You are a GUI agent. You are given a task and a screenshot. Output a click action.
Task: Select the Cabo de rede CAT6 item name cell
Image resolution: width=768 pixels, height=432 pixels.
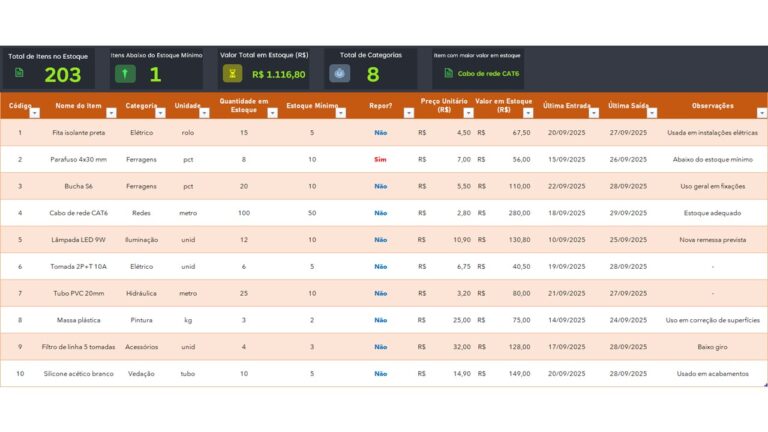point(78,213)
